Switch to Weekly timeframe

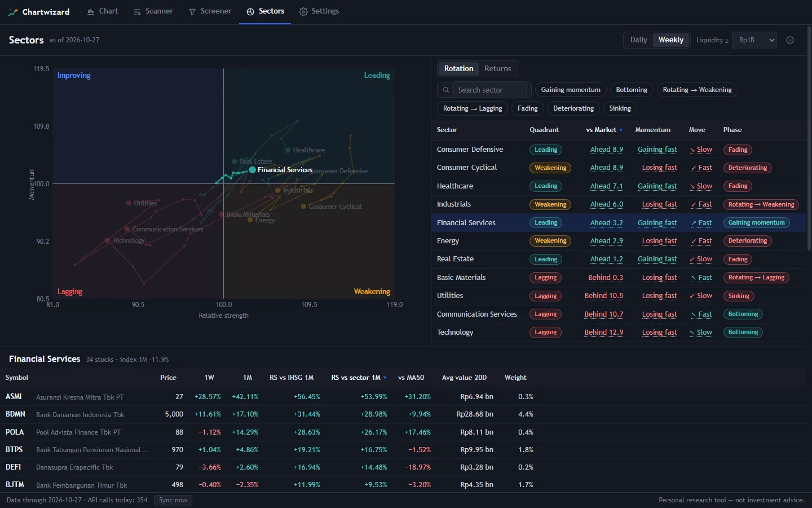point(670,40)
